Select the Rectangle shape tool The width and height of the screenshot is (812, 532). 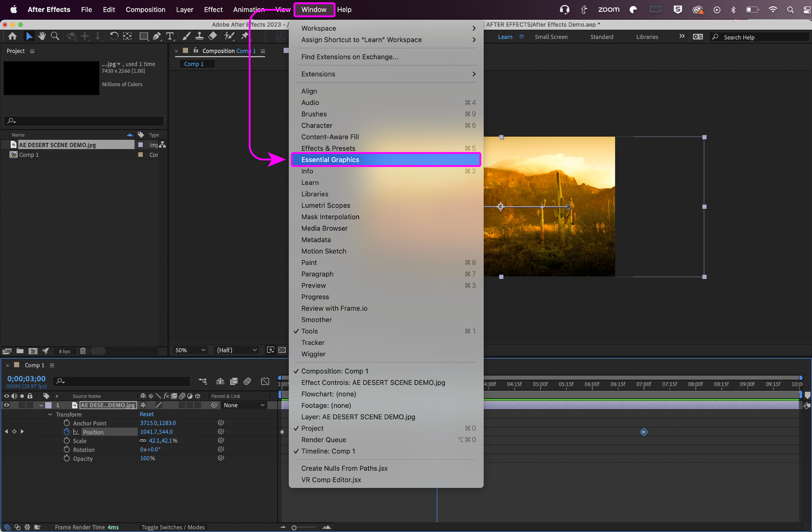click(x=144, y=36)
